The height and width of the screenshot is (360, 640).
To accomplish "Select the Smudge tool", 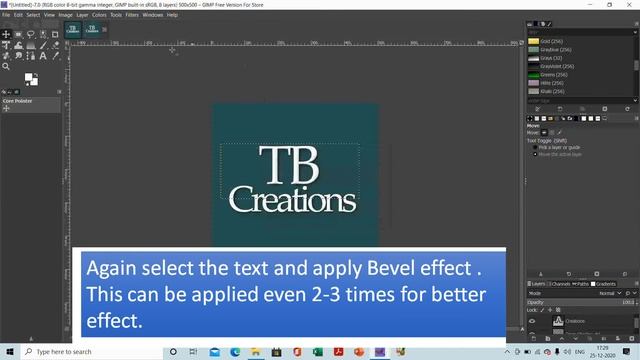I will tap(18, 56).
